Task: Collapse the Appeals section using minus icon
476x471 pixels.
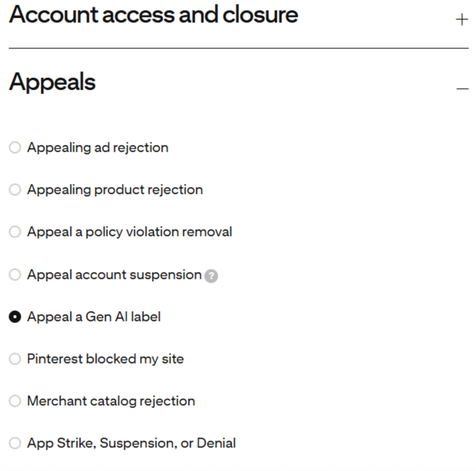Action: coord(462,88)
